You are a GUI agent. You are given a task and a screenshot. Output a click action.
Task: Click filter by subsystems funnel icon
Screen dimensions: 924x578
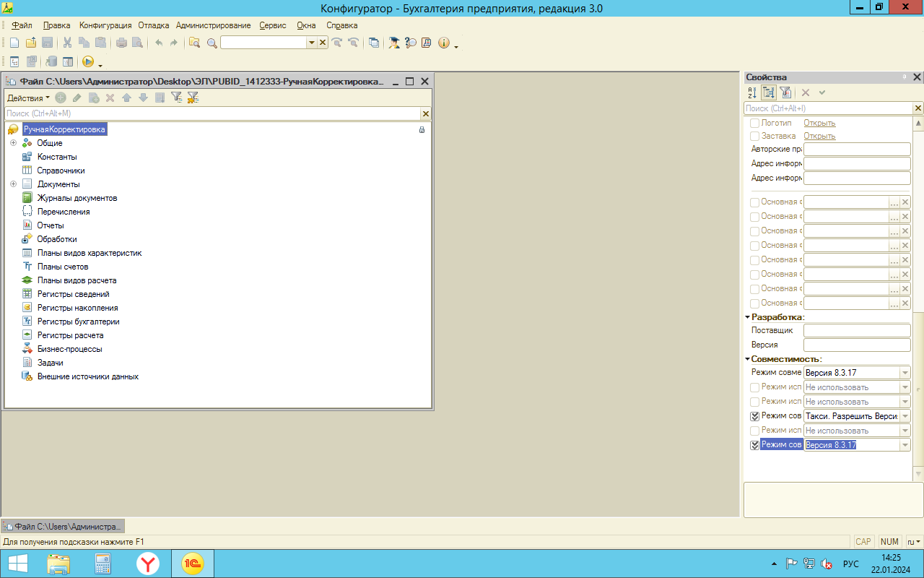tap(176, 98)
